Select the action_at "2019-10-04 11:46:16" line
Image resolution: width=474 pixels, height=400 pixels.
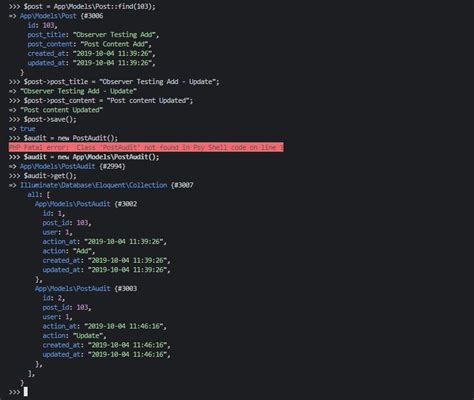tap(105, 326)
